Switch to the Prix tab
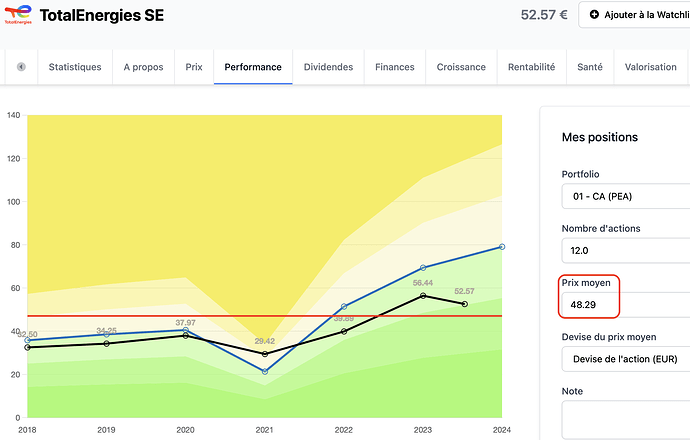The height and width of the screenshot is (440, 690). click(x=194, y=67)
